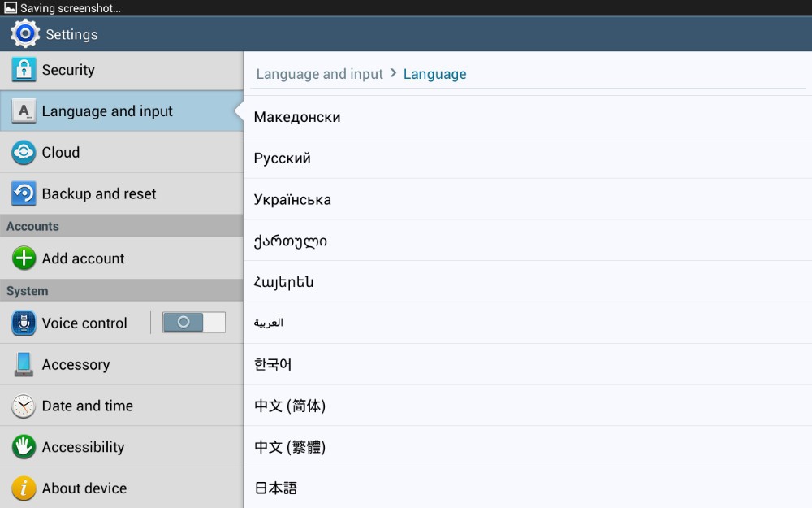
Task: Tap the green Add account plus icon
Action: (x=24, y=258)
